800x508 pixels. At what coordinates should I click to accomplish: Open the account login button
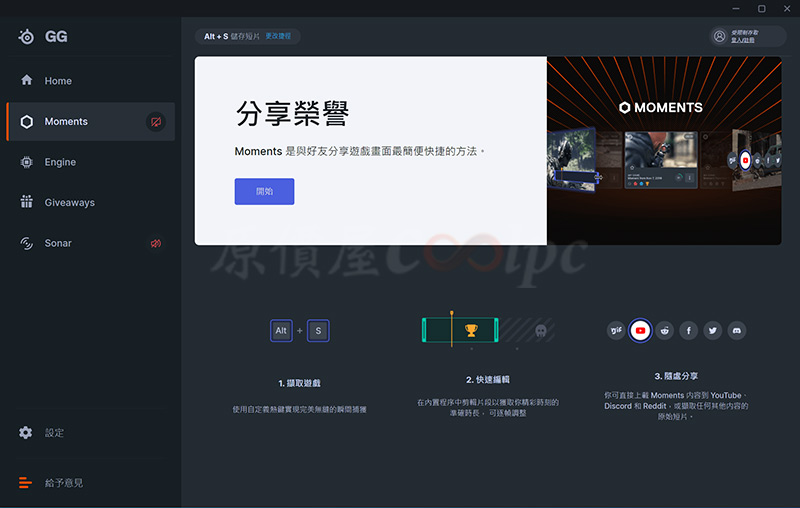tap(747, 36)
